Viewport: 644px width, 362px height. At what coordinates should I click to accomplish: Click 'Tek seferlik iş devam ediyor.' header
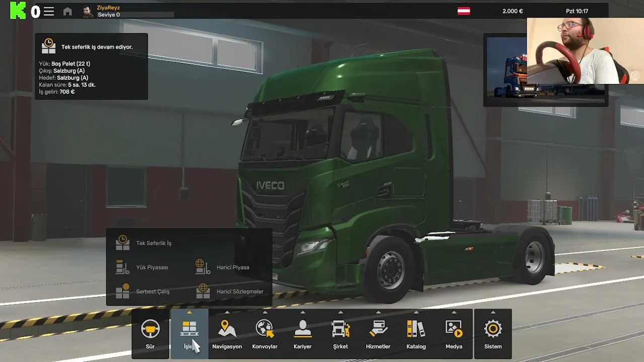click(97, 47)
